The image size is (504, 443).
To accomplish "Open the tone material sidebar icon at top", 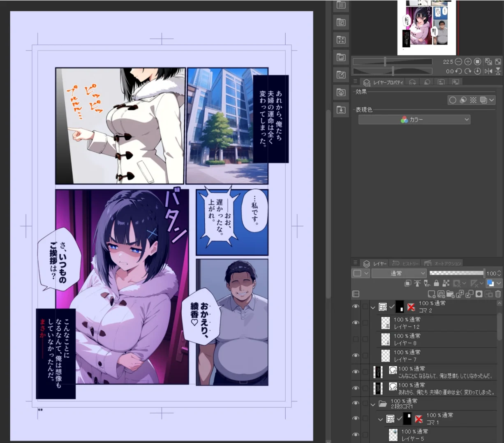I will coord(341,5).
